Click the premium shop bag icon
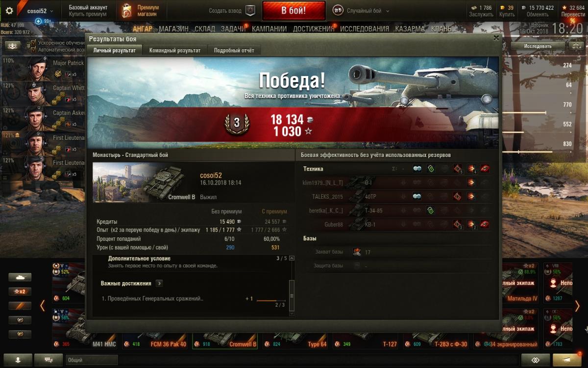Viewport: 588px width, 368px height. tap(126, 10)
